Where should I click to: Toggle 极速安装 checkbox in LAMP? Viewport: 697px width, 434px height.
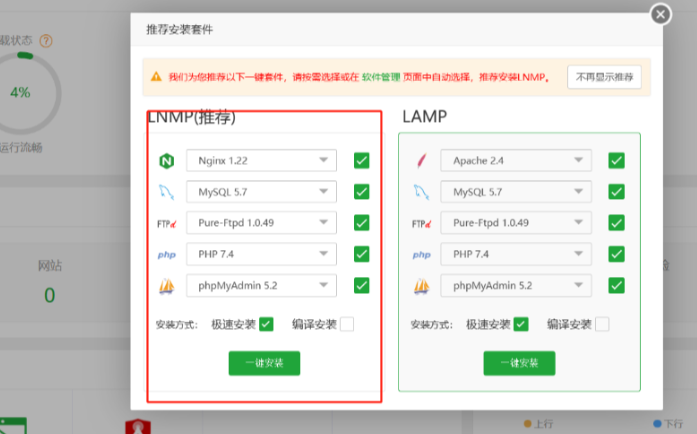click(x=521, y=324)
